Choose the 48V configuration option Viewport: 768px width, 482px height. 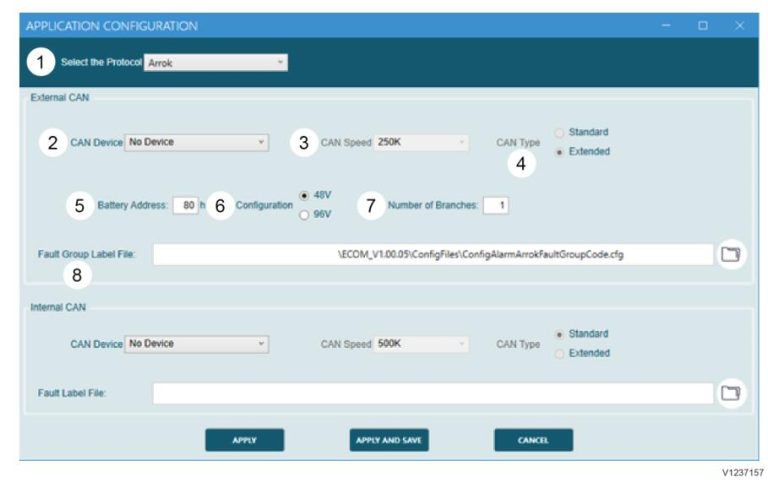pos(304,195)
